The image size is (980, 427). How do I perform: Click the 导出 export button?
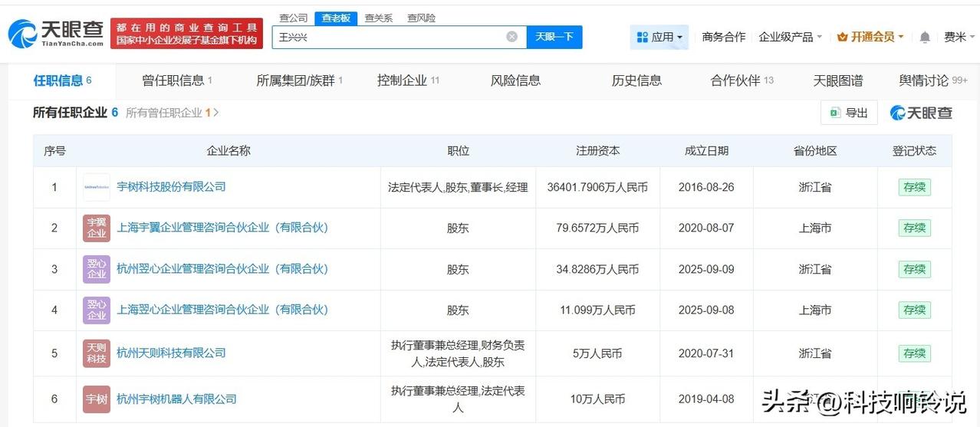[849, 113]
